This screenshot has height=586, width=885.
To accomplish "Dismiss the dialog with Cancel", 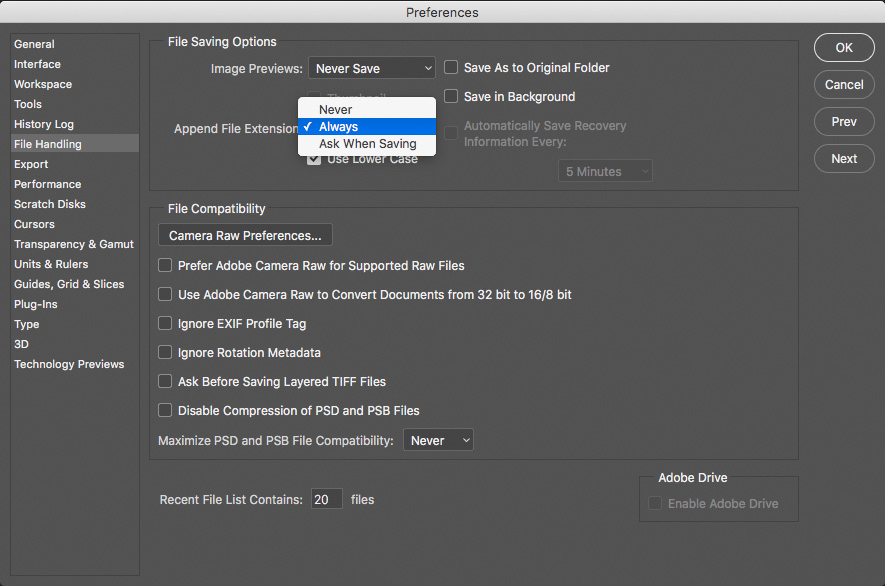I will click(842, 84).
